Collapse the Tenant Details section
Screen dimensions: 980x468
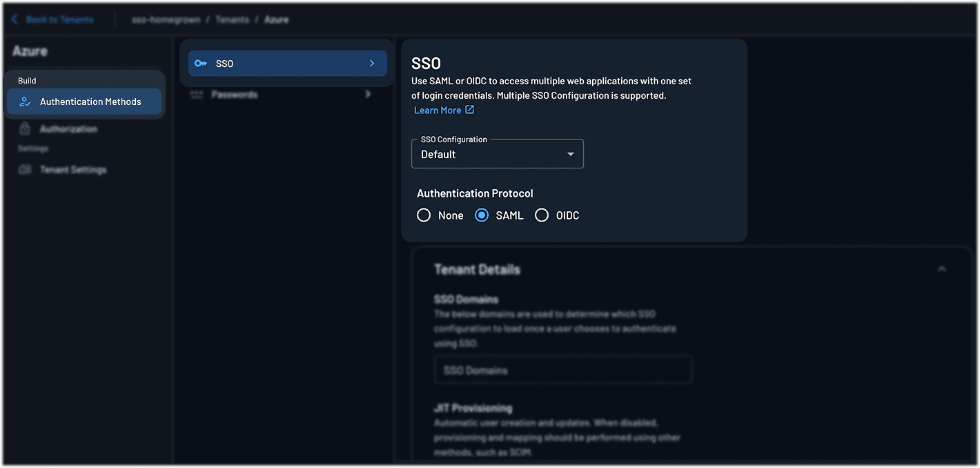[x=941, y=269]
